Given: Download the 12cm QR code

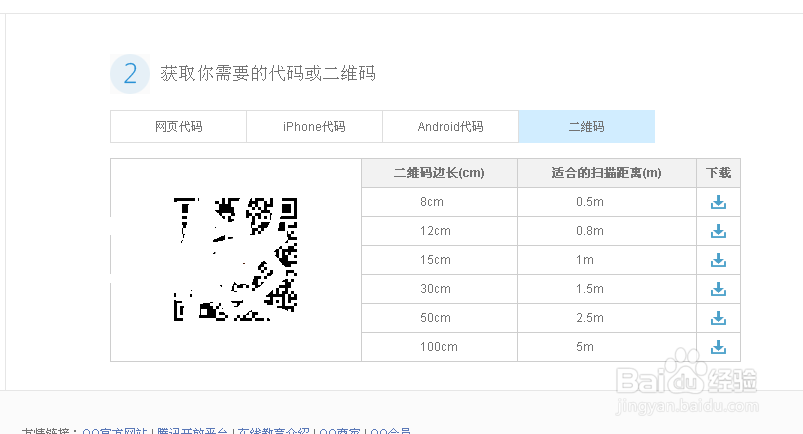Looking at the screenshot, I should pyautogui.click(x=718, y=231).
